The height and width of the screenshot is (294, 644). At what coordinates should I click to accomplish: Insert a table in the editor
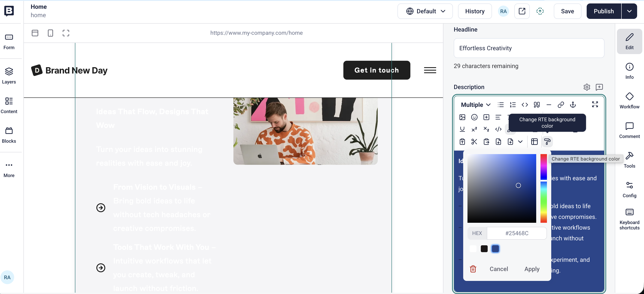534,142
